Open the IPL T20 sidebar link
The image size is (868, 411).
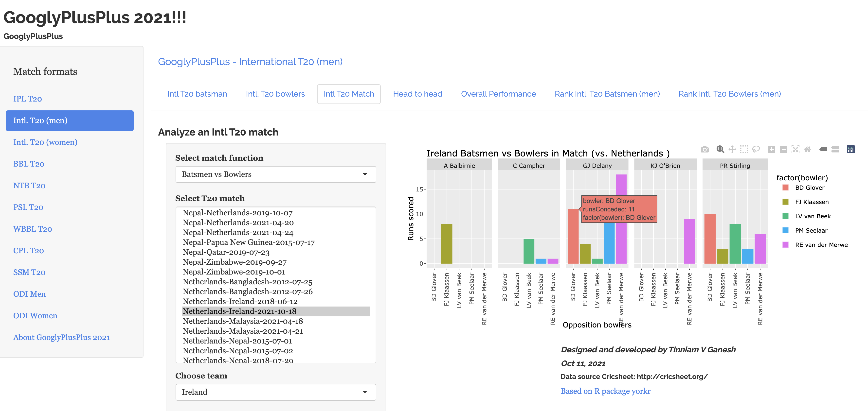(28, 99)
